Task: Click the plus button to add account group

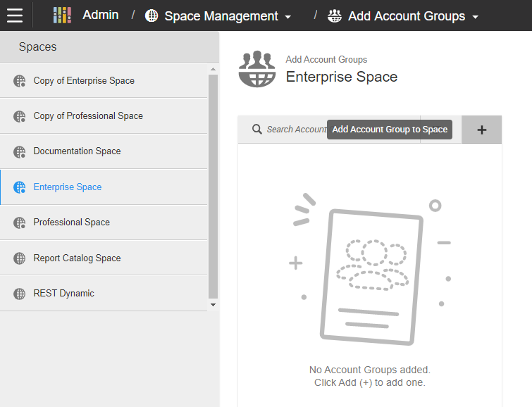Action: (x=482, y=130)
